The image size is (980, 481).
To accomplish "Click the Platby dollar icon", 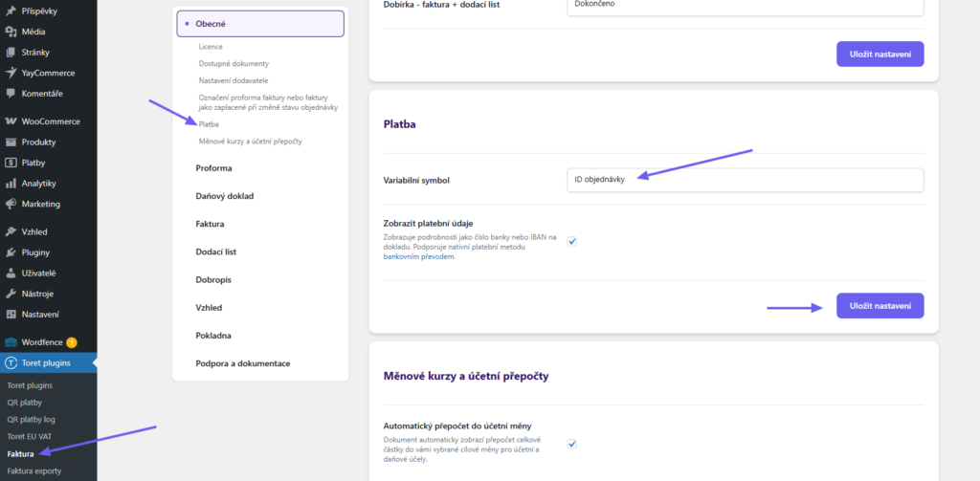I will pos(11,163).
